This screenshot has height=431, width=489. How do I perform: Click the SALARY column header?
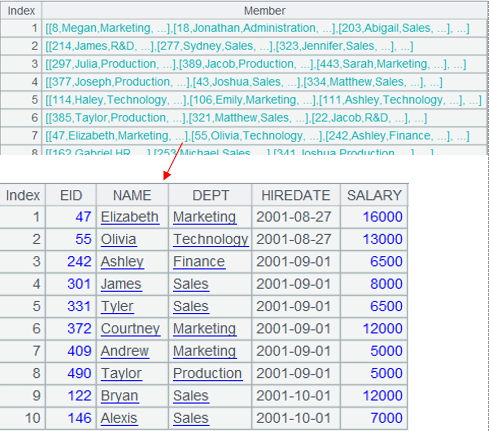(x=374, y=195)
